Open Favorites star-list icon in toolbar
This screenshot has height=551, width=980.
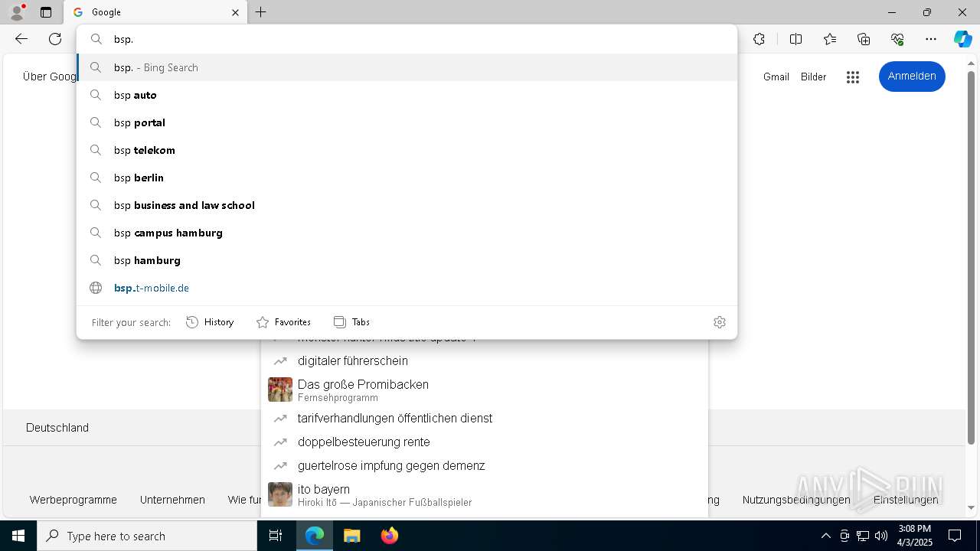click(x=830, y=39)
